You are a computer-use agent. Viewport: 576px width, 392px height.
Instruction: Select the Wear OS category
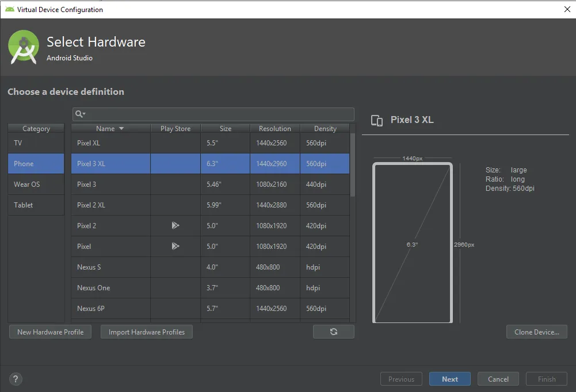point(36,185)
